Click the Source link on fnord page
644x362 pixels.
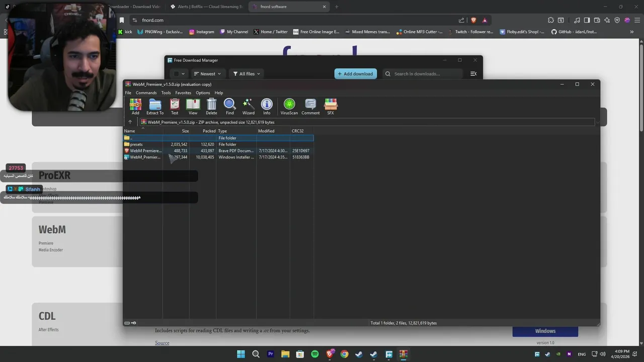click(x=162, y=343)
